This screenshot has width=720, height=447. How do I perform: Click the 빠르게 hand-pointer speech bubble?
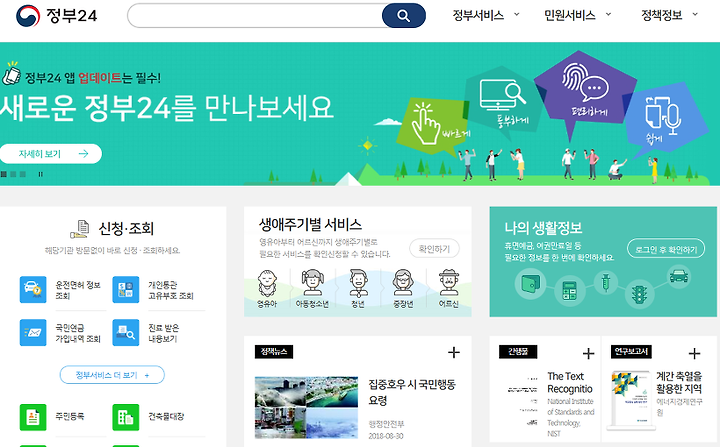point(433,126)
